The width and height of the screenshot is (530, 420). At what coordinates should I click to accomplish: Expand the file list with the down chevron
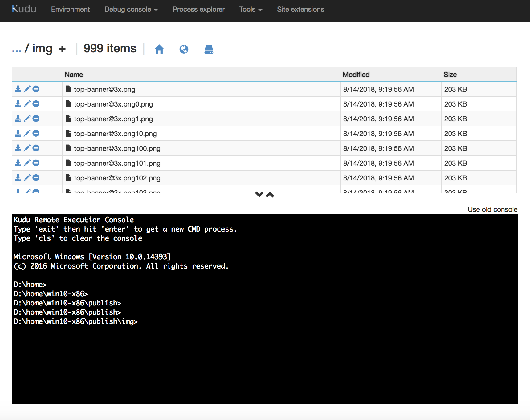point(259,195)
